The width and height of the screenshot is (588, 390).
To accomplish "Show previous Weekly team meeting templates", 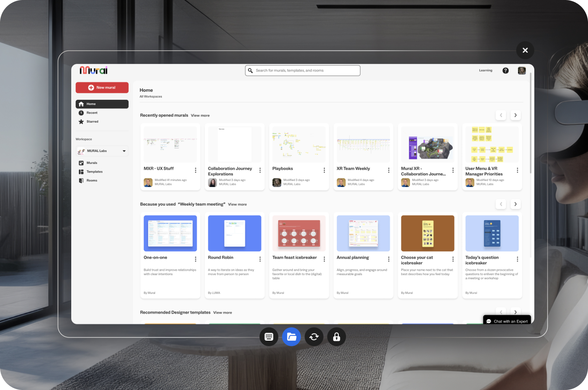I will click(501, 204).
